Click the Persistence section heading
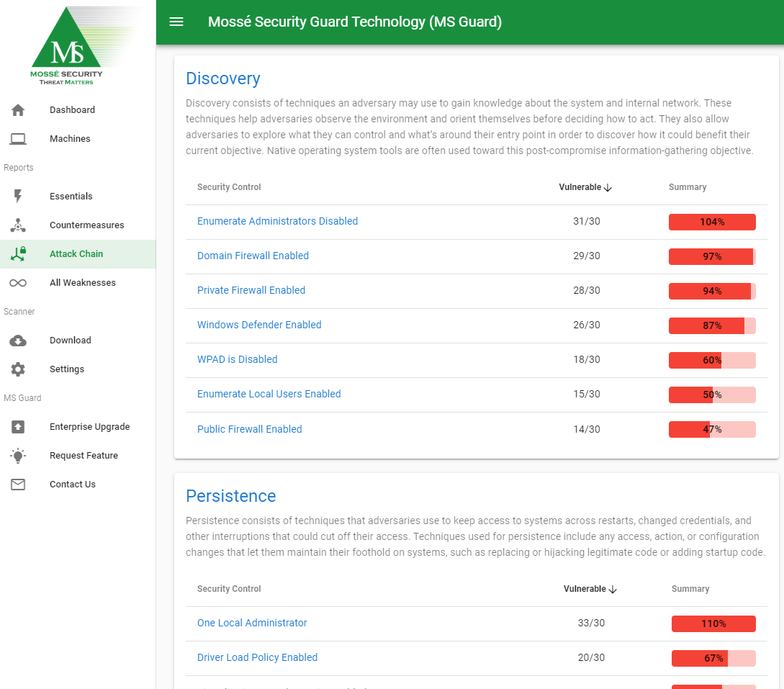The height and width of the screenshot is (689, 784). tap(231, 495)
